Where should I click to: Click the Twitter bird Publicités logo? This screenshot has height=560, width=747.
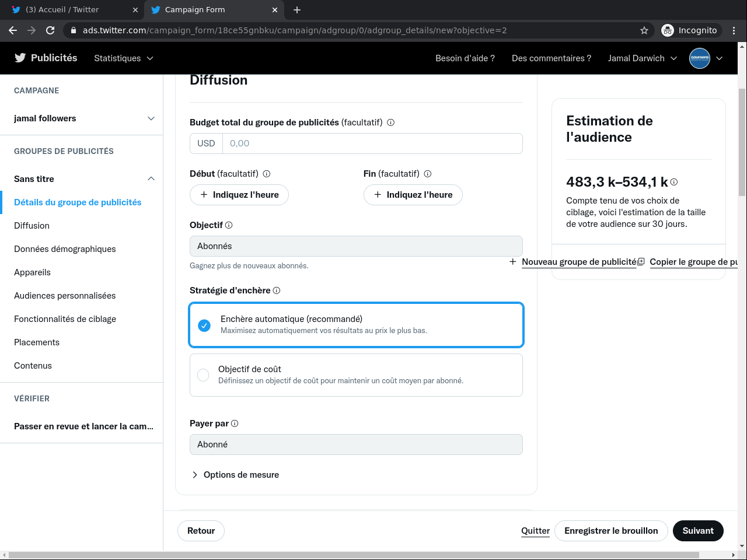pyautogui.click(x=46, y=58)
